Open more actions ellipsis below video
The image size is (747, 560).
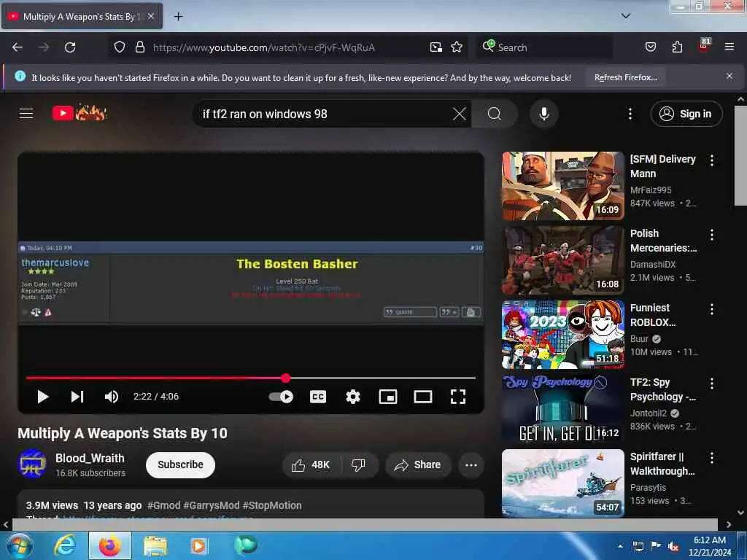click(471, 464)
